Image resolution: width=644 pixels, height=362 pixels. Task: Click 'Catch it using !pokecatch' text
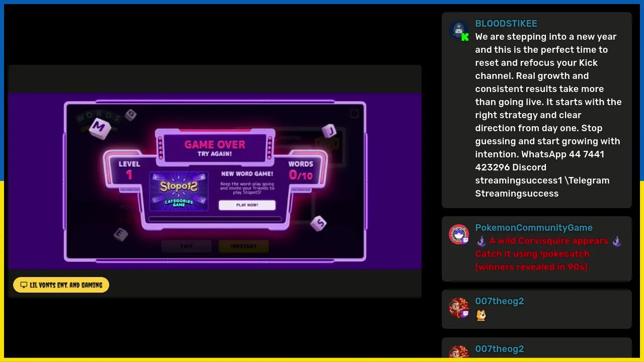[532, 254]
